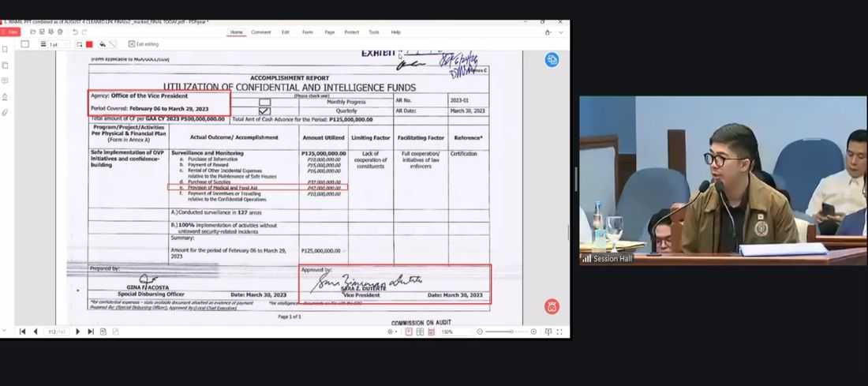Viewport: 868px width, 386px height.
Task: Click the Open folder icon
Action: click(x=33, y=32)
